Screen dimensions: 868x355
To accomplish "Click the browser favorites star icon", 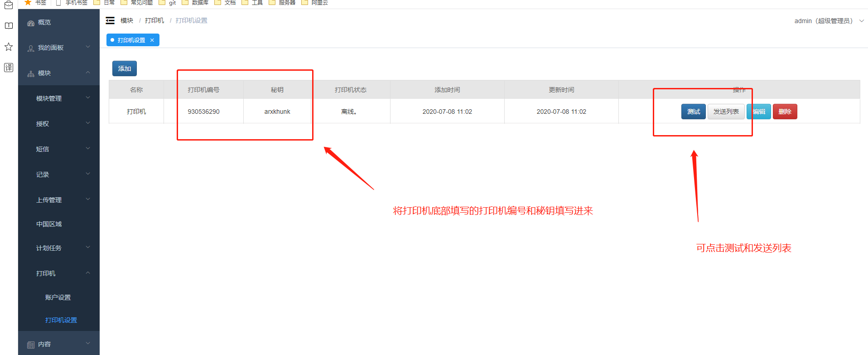I will coord(9,47).
